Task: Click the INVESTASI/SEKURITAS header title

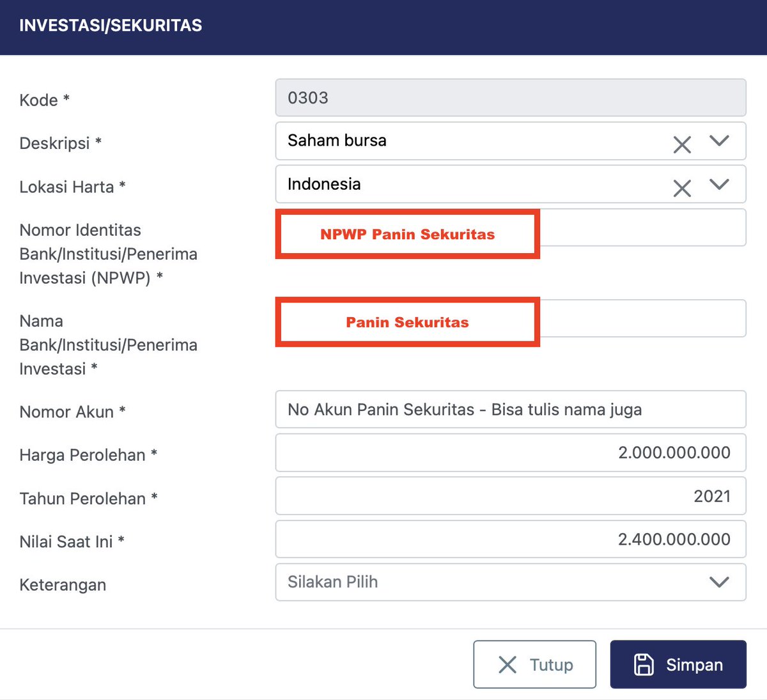Action: click(x=111, y=26)
